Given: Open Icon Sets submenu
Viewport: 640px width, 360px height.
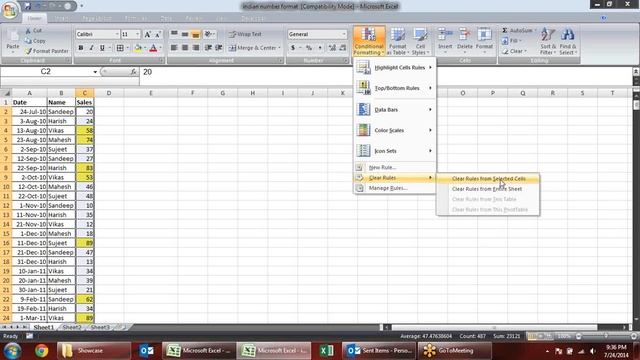Looking at the screenshot, I should pos(395,151).
